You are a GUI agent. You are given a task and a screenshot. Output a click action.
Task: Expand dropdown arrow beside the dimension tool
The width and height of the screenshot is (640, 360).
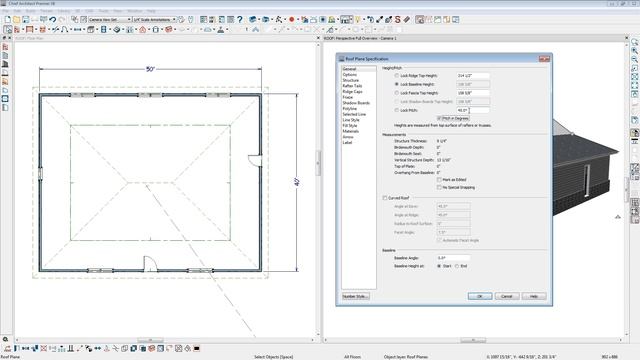tap(84, 30)
